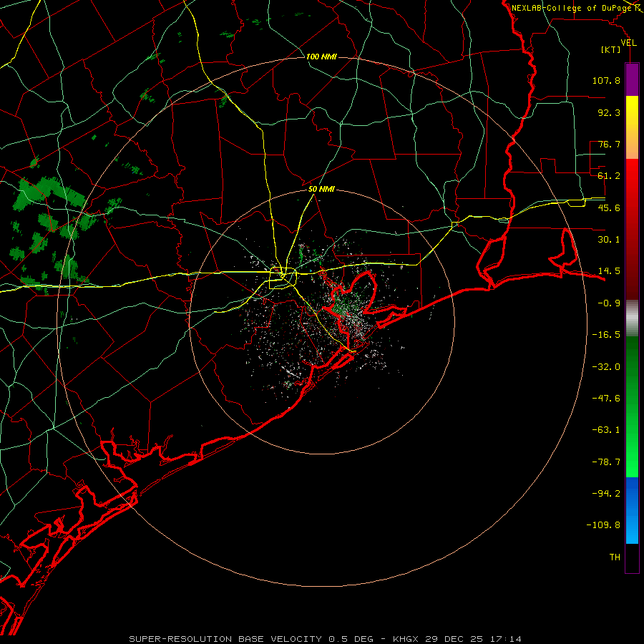Click the TH threshold label
This screenshot has height=644, width=644.
coord(615,557)
